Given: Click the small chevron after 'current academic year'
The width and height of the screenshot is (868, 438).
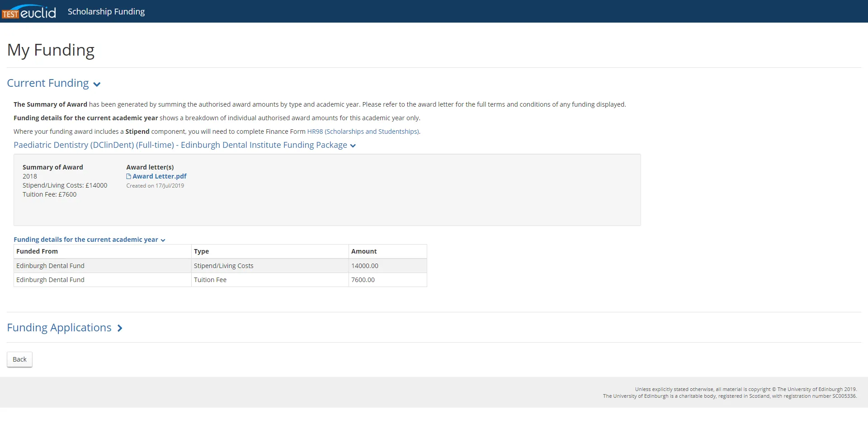Looking at the screenshot, I should 163,240.
